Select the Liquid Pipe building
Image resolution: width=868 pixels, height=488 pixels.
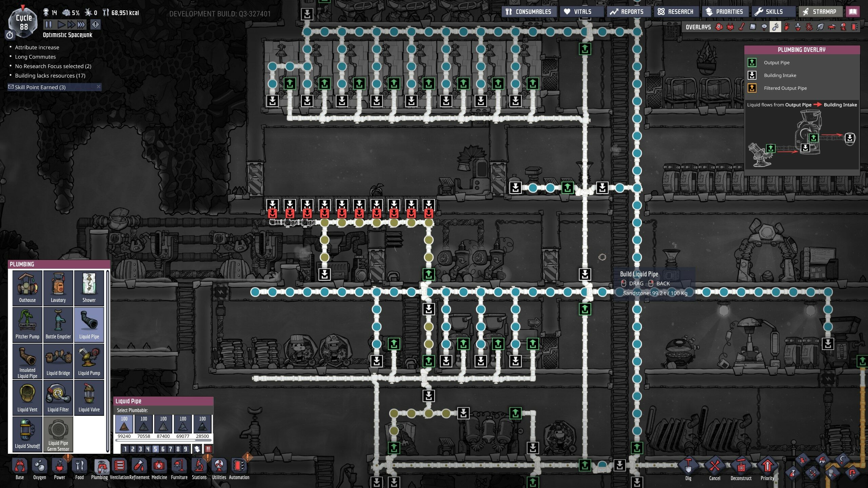(x=89, y=325)
